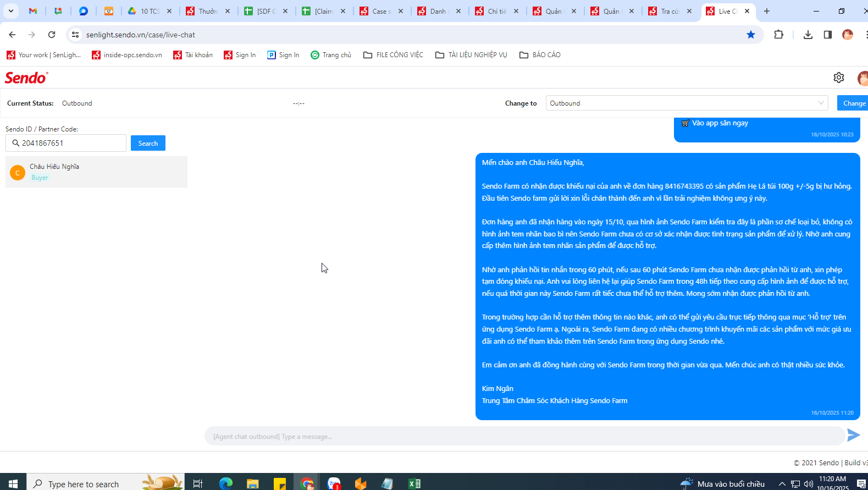The height and width of the screenshot is (490, 868).
Task: Click the blue Change button
Action: (853, 103)
